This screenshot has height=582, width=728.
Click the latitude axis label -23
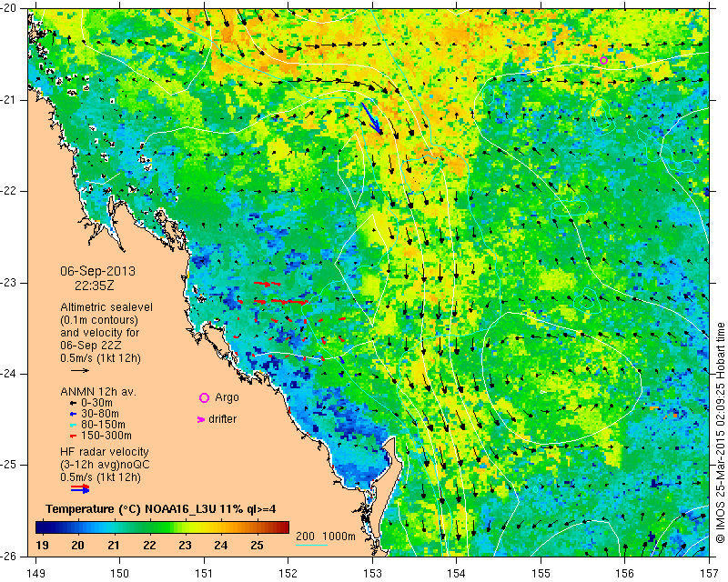pos(8,282)
